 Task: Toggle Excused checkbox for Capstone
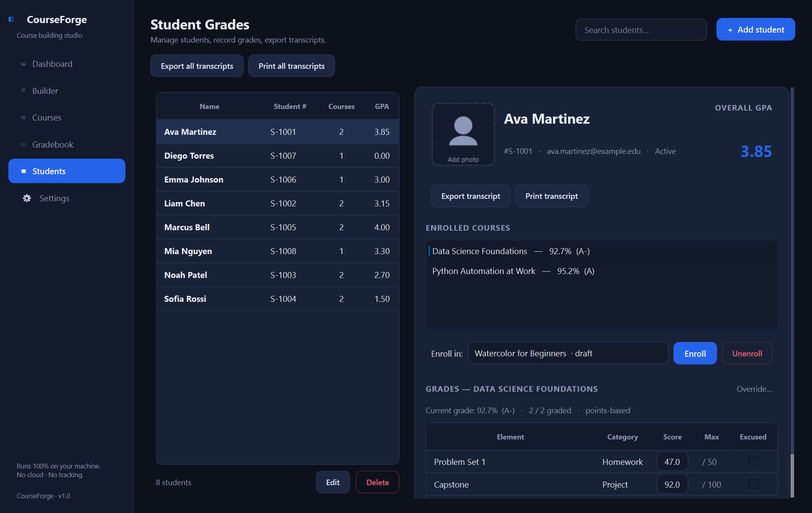pyautogui.click(x=753, y=484)
